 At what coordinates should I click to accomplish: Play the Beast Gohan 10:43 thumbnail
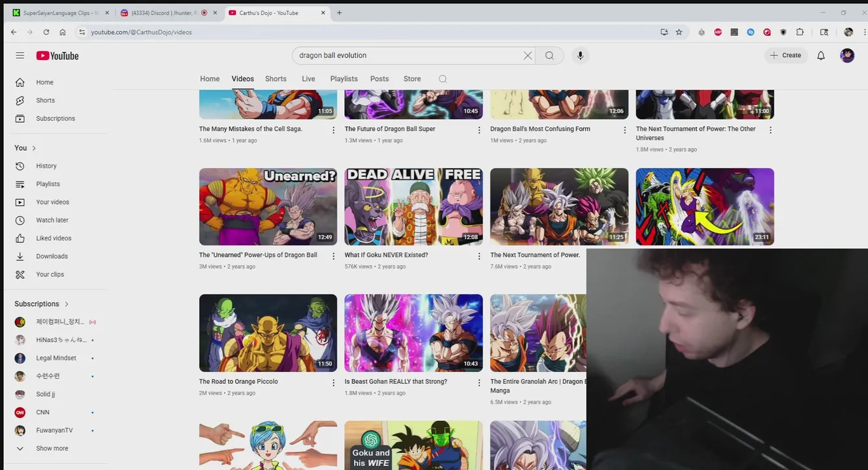pos(413,333)
